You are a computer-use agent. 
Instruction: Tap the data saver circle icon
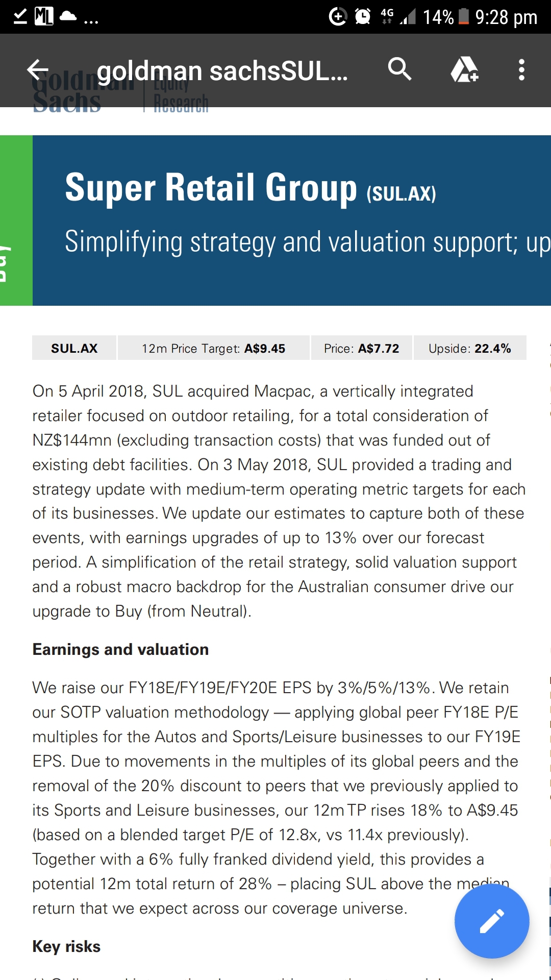tap(338, 17)
